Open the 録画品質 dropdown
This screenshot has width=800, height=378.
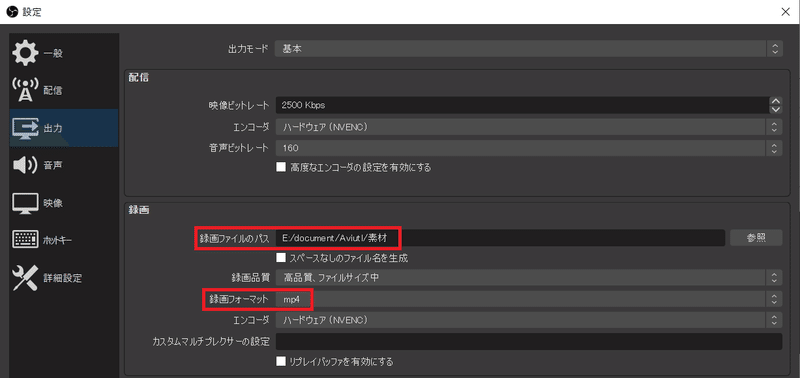click(528, 278)
